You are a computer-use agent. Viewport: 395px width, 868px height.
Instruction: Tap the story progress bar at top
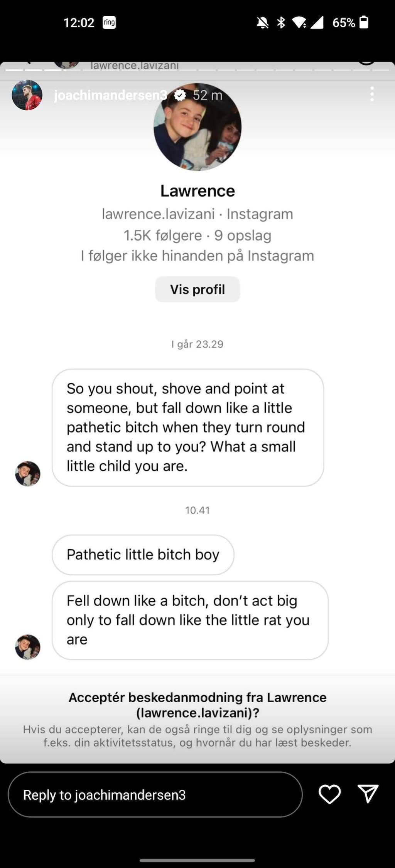tap(197, 70)
